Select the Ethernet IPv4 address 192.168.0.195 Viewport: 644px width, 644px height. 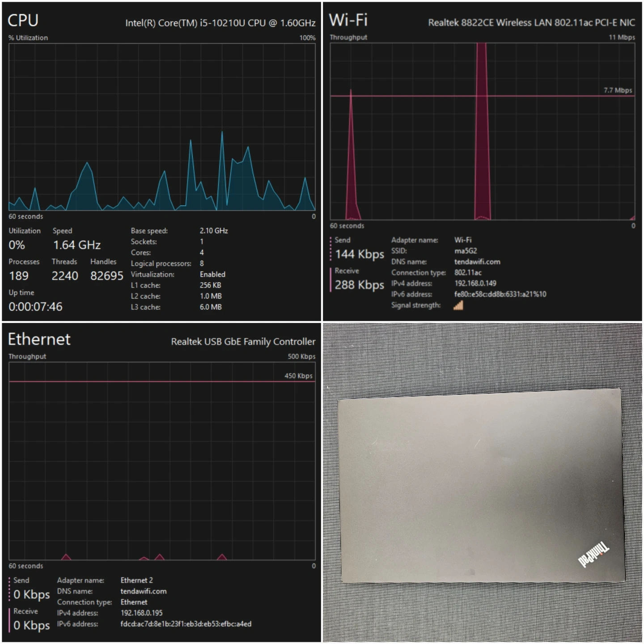point(141,613)
